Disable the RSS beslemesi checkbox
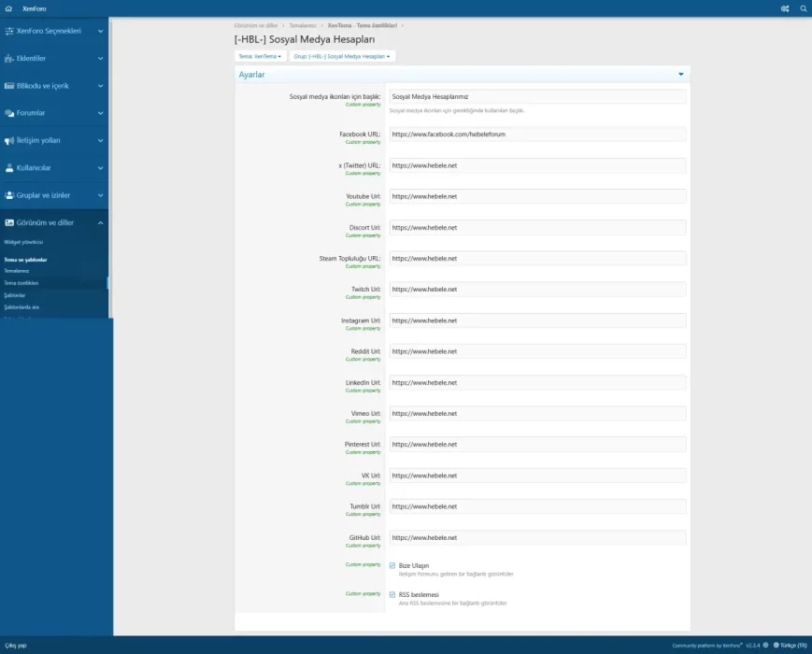 [x=392, y=596]
